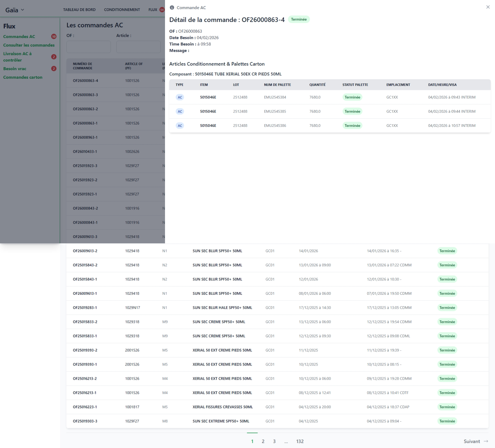Open the Gaïa app dropdown

(15, 10)
